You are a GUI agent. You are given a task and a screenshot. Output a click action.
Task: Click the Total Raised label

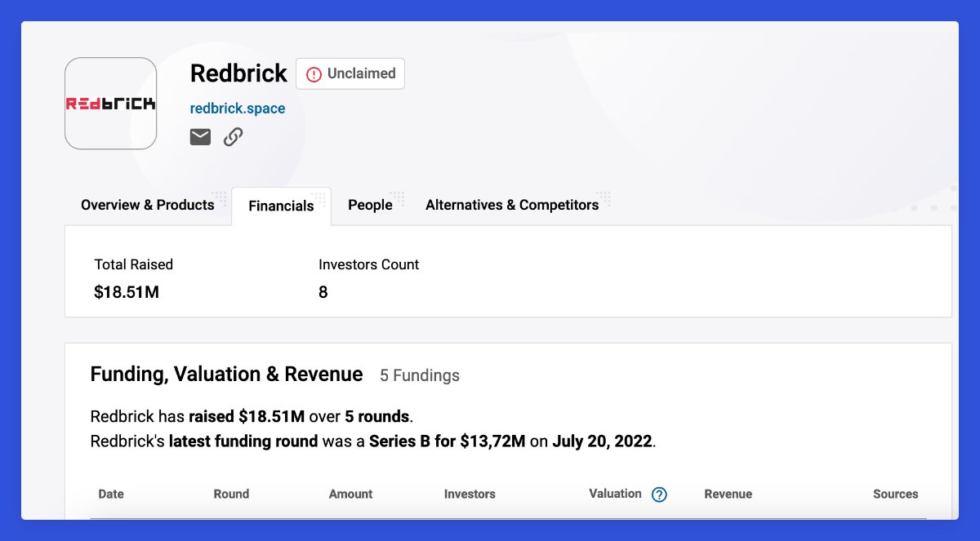click(x=134, y=264)
